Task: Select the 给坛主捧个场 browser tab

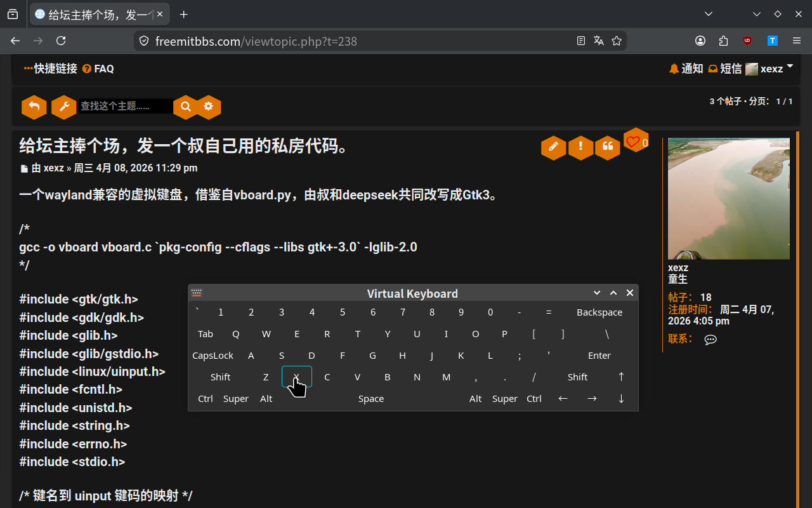Action: (95, 14)
